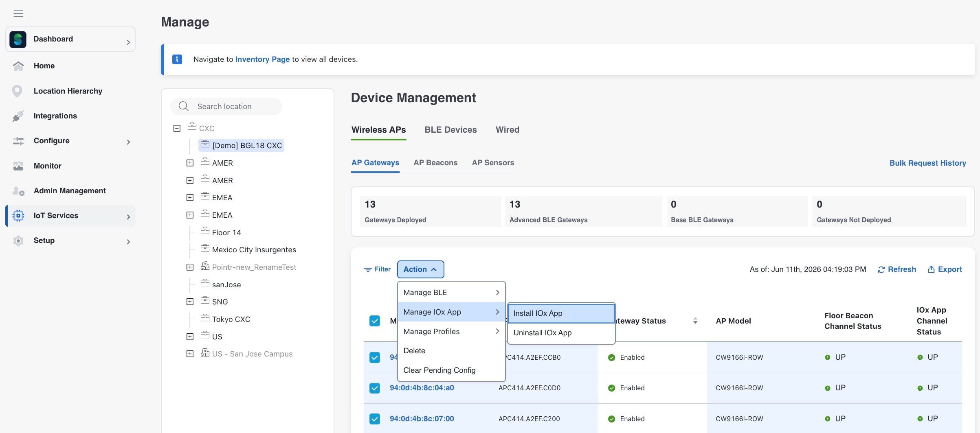This screenshot has height=433, width=980.
Task: Open the Manage Profiles submenu
Action: [x=451, y=332]
